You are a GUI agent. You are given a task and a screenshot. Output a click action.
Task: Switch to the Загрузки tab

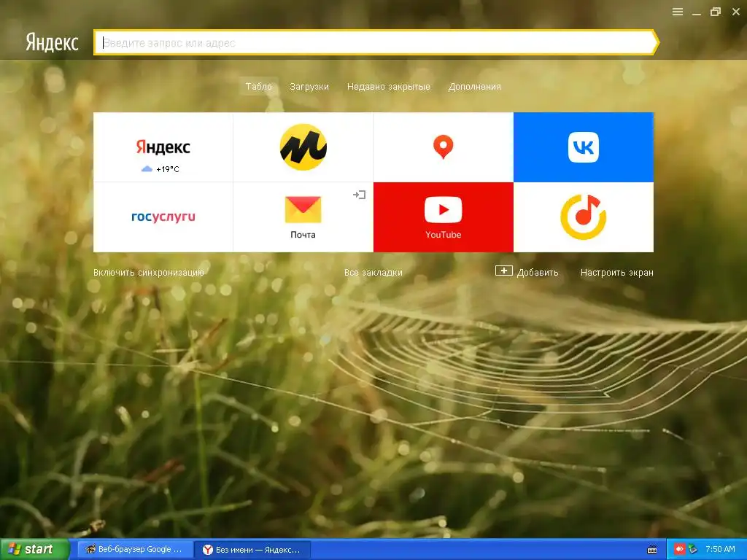tap(309, 87)
